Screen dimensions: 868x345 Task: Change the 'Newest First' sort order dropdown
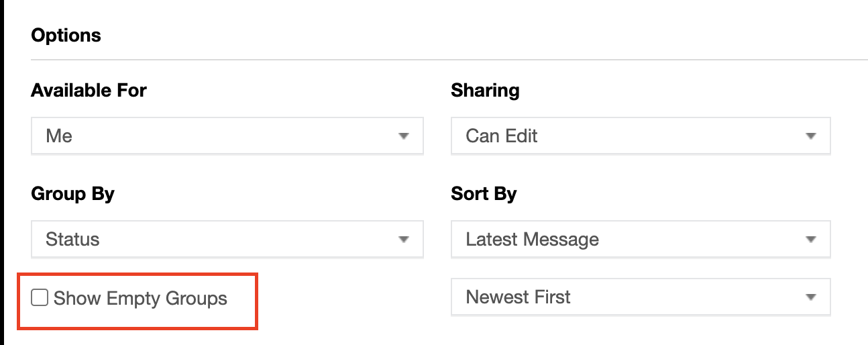point(641,297)
